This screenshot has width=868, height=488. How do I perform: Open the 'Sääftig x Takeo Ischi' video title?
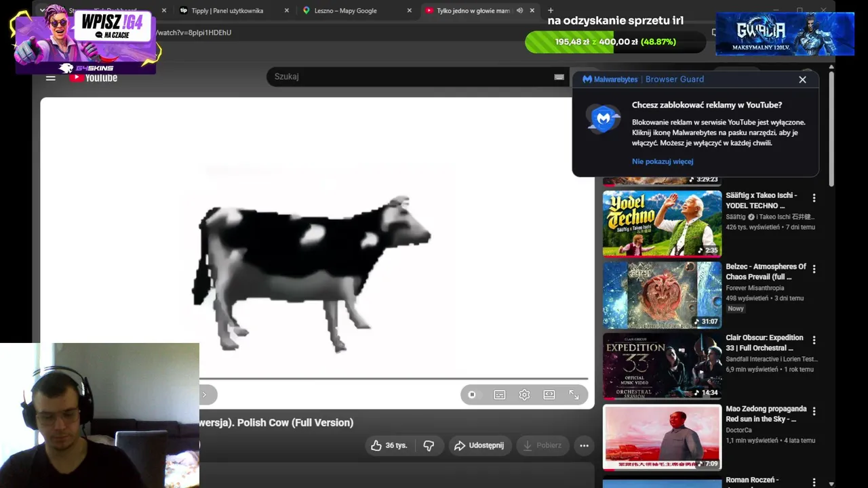[x=761, y=201]
